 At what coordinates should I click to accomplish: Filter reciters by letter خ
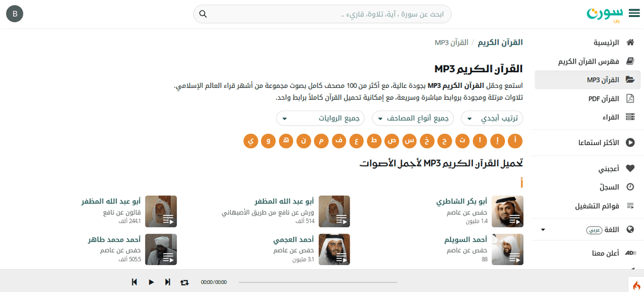427,141
